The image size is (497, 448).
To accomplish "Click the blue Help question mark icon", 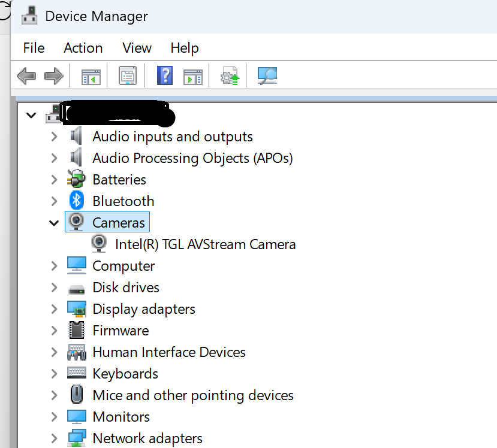I will click(165, 75).
